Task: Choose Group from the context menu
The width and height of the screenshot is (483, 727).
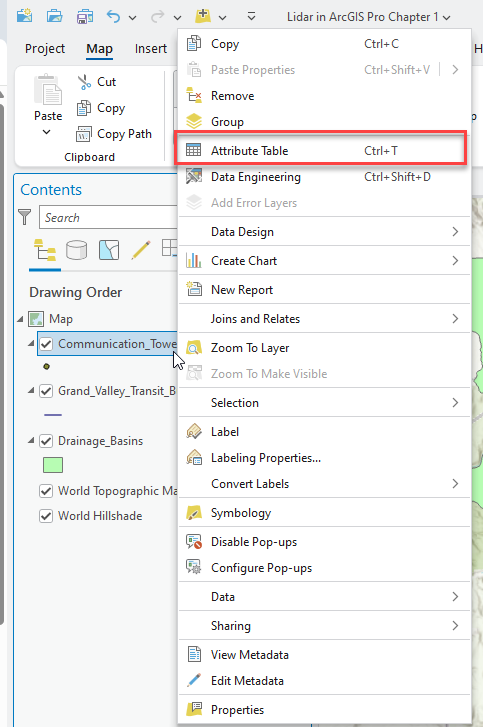Action: click(324, 122)
